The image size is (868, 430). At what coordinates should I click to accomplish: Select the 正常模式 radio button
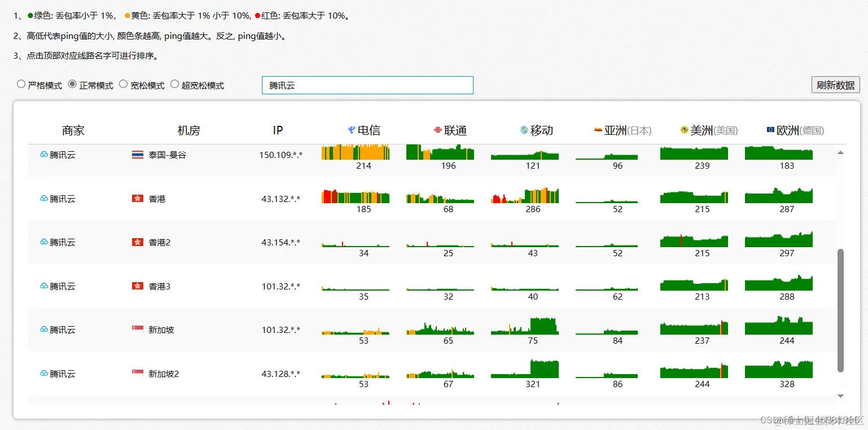pos(72,84)
